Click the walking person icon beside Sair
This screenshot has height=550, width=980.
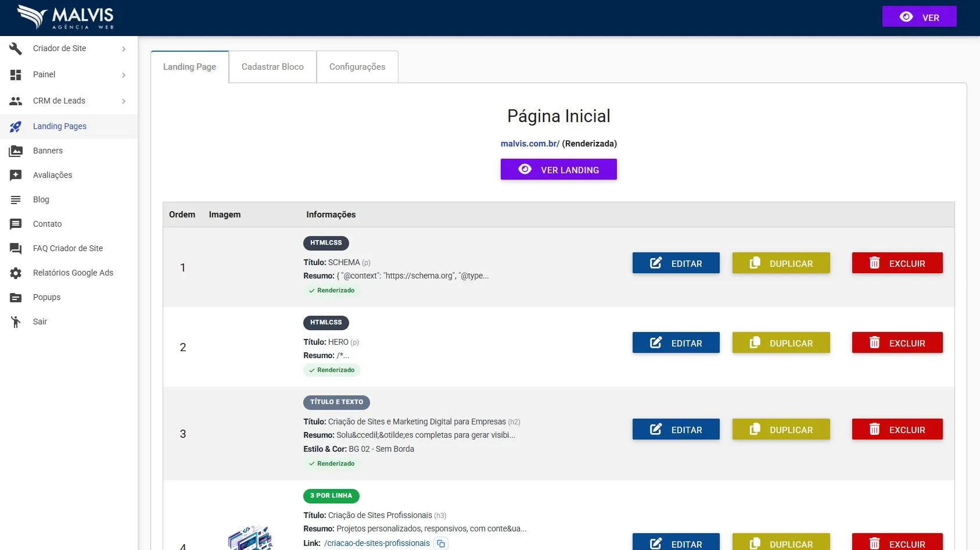(16, 322)
